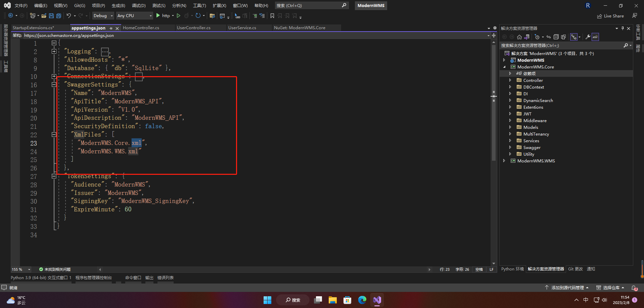Open File Explorer from the taskbar
The height and width of the screenshot is (308, 644).
333,300
